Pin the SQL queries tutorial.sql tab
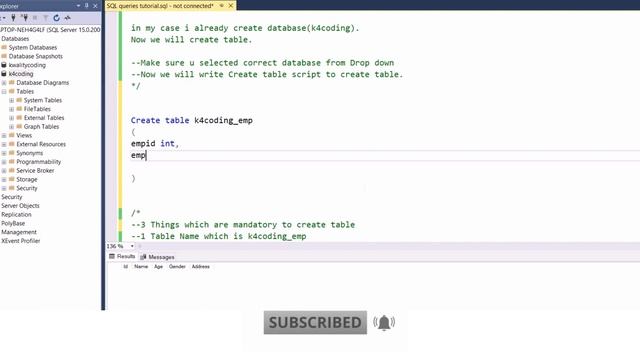This screenshot has height=360, width=640. 222,6
